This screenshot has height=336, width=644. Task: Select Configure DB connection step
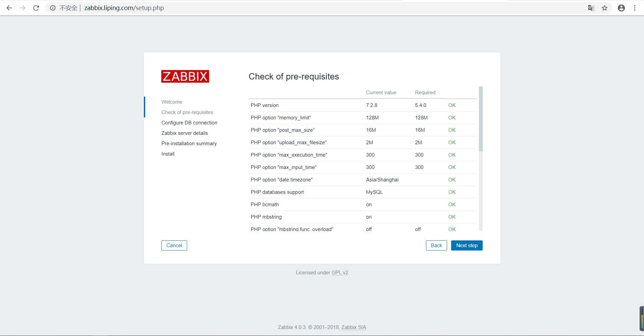[189, 123]
